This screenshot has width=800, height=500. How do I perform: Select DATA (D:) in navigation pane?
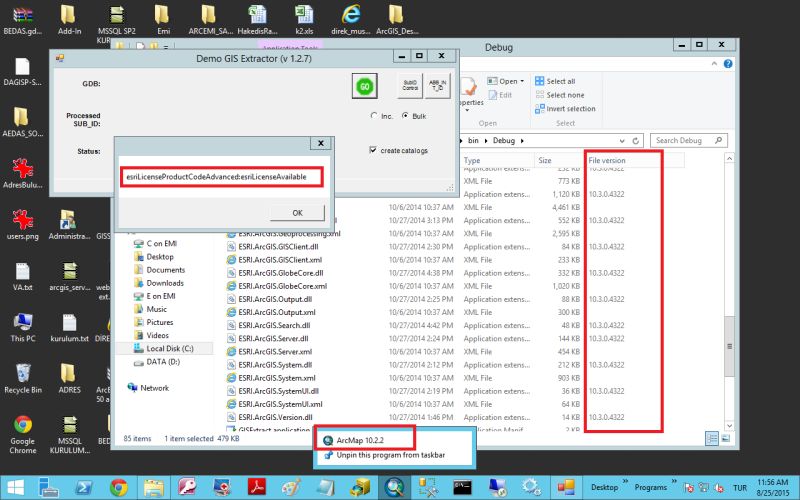[x=157, y=362]
